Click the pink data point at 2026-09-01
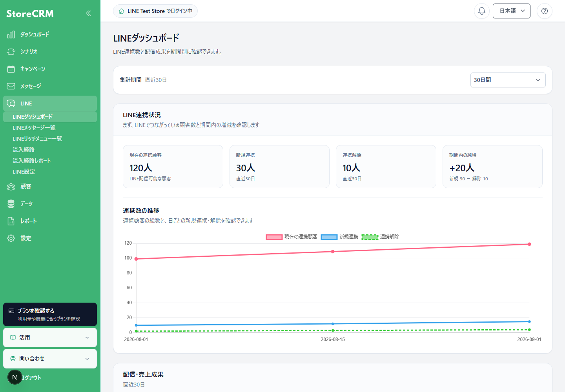This screenshot has height=392, width=565. click(x=529, y=244)
